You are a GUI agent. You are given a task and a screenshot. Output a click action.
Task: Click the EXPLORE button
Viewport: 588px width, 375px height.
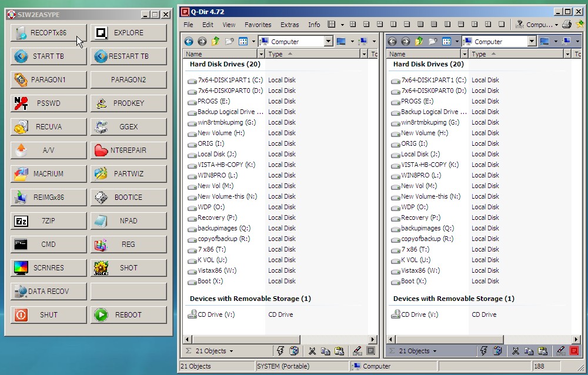(x=129, y=33)
